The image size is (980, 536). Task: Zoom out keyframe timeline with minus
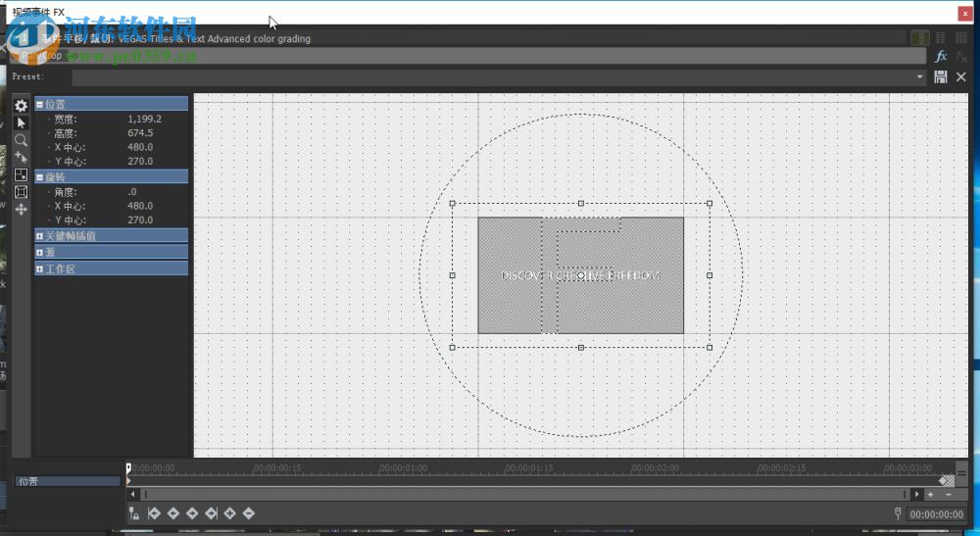coord(949,494)
